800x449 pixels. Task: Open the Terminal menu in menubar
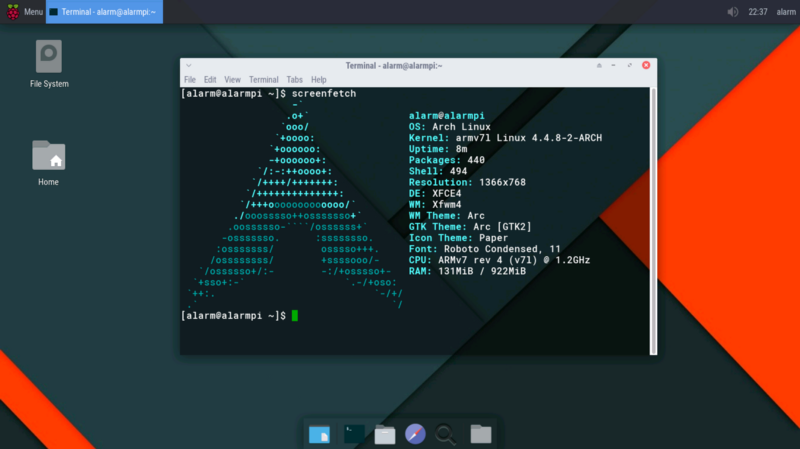[264, 79]
